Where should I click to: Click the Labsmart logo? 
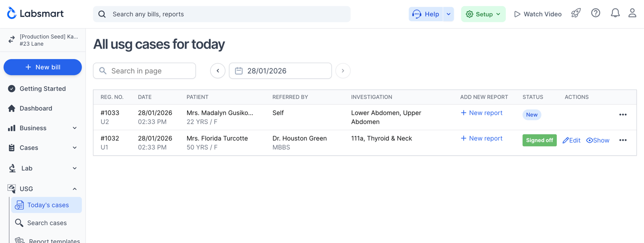pos(35,14)
